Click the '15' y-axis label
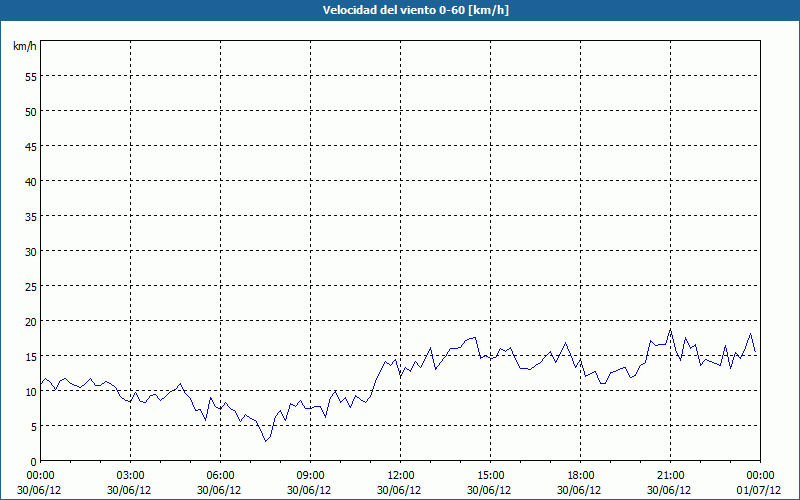This screenshot has height=500, width=800. pyautogui.click(x=31, y=357)
